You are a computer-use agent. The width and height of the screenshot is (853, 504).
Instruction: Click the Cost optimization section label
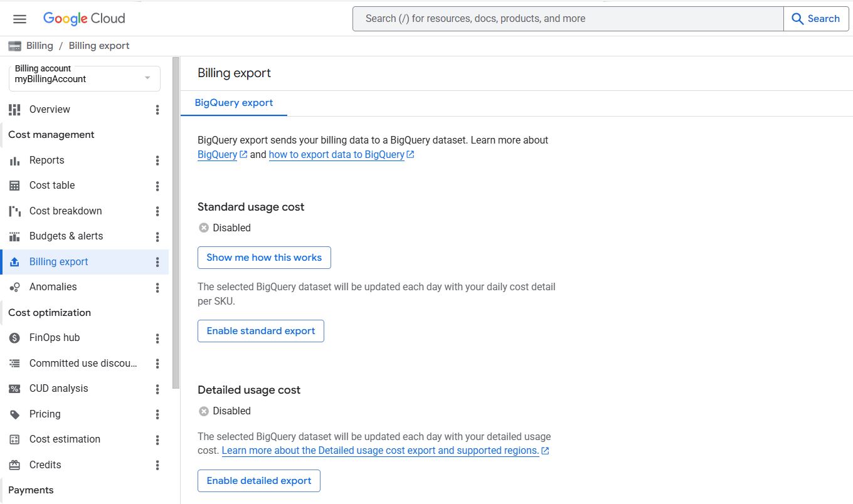point(50,313)
